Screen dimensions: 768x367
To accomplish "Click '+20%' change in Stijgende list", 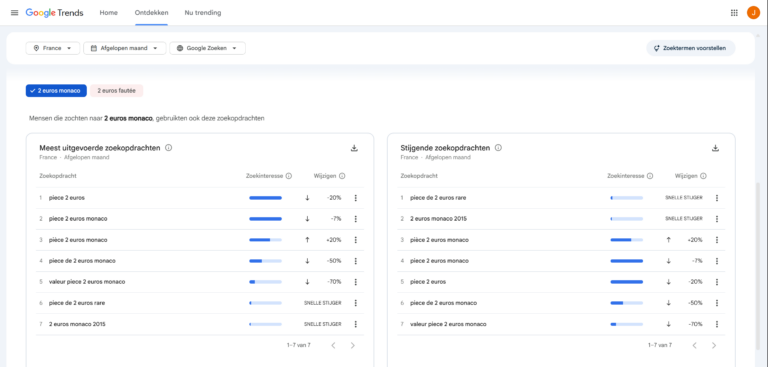I will (x=695, y=240).
